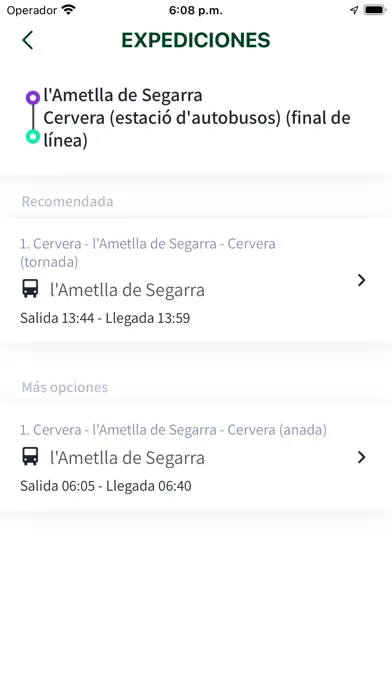Expand the anada trip chevron
Screen dimensions: 392x696
[361, 457]
